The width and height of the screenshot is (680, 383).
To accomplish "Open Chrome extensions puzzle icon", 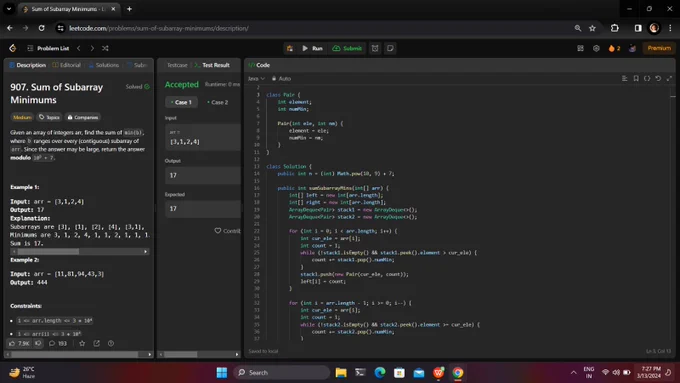I will tap(615, 28).
